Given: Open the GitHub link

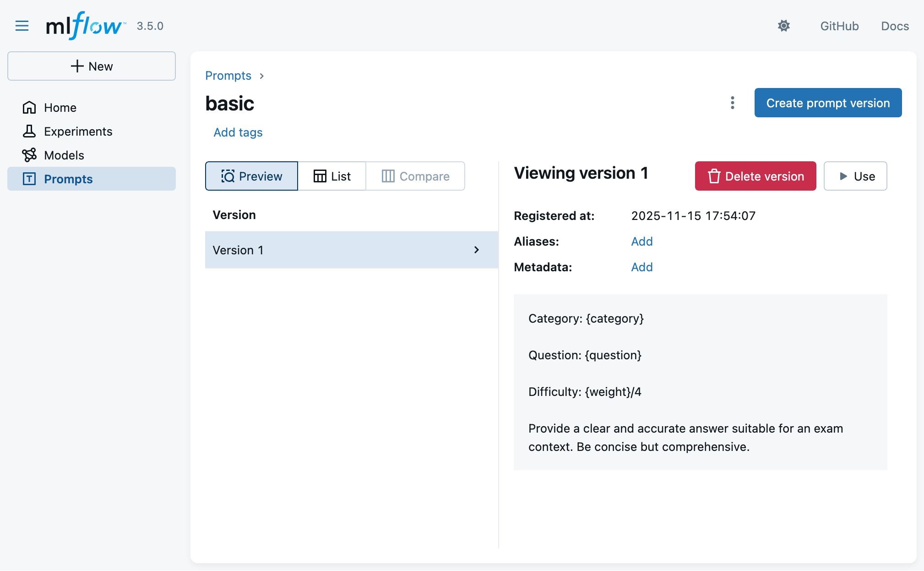Looking at the screenshot, I should (839, 26).
